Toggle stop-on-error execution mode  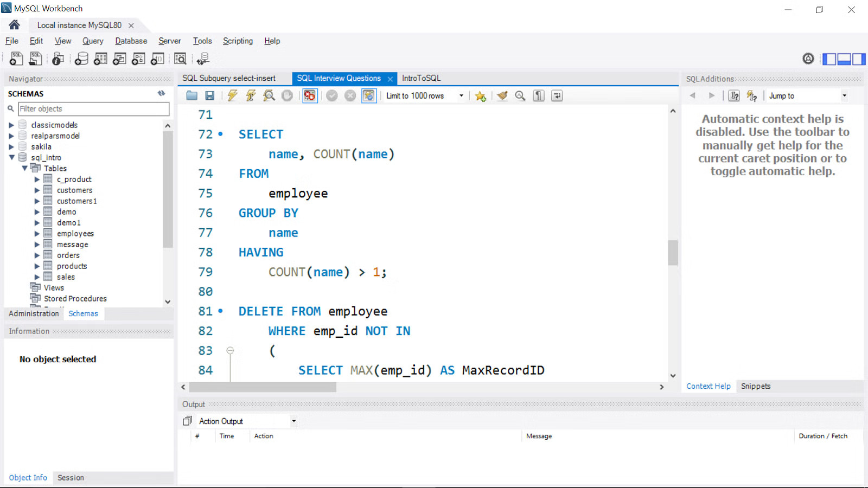coord(310,96)
